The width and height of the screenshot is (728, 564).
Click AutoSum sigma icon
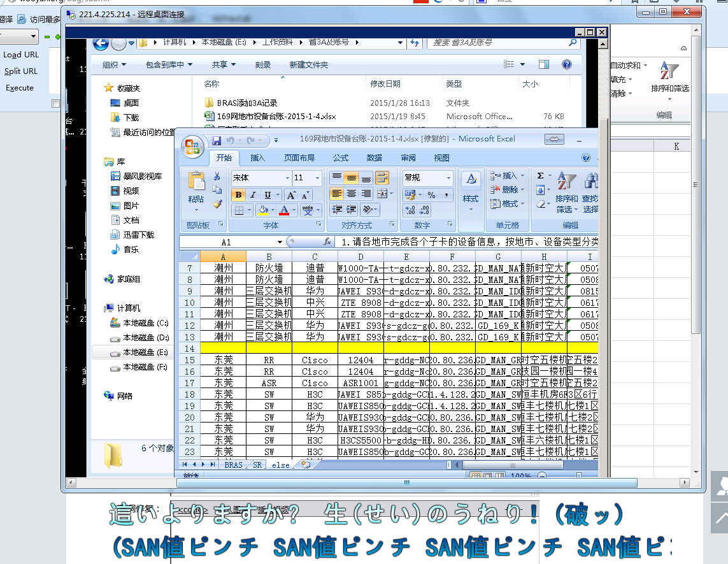tap(541, 176)
